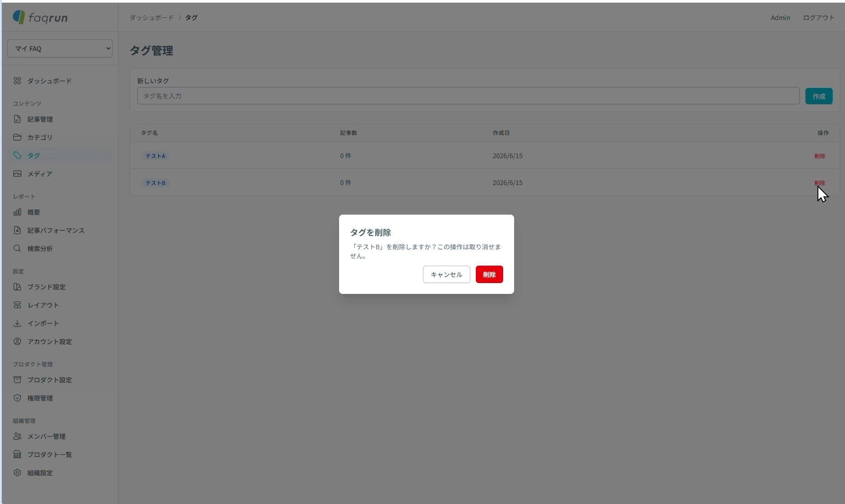Open メンバー管理 menu item
Screen dimensions: 845x504
click(60, 436)
